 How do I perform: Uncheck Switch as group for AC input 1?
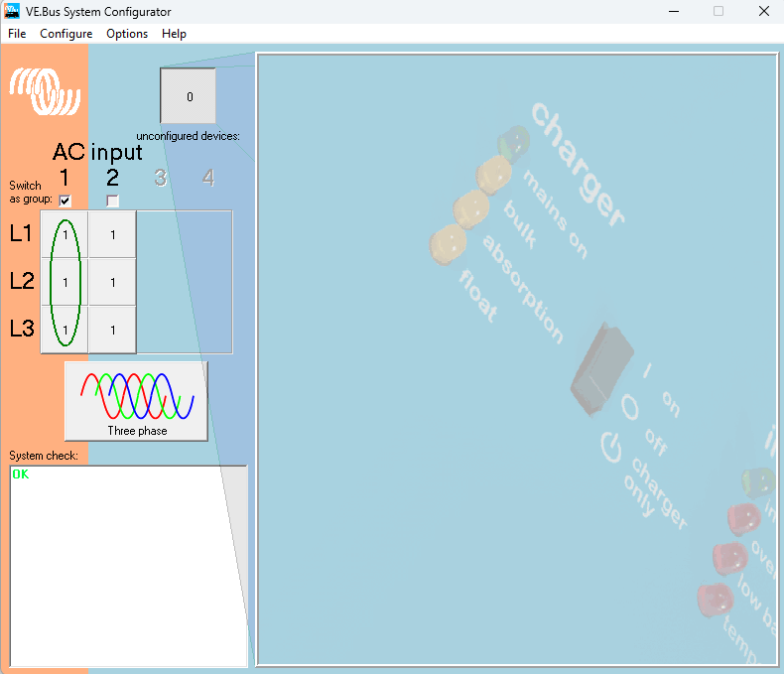click(x=65, y=201)
